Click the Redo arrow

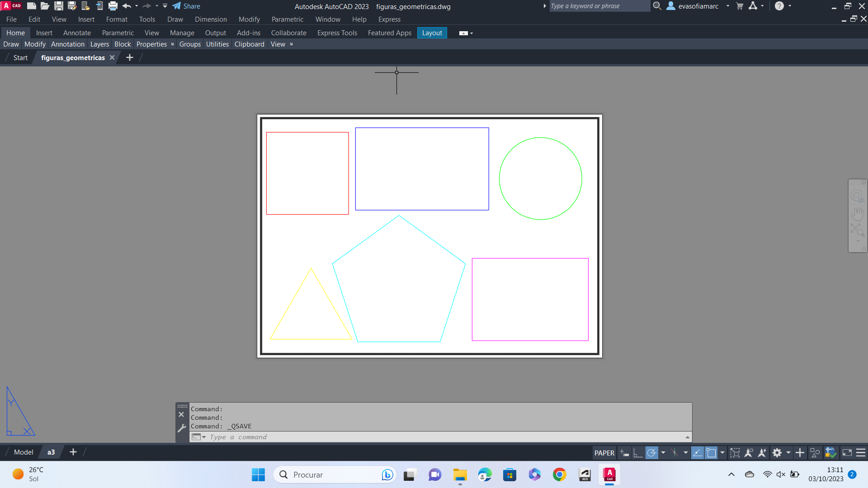[x=147, y=6]
